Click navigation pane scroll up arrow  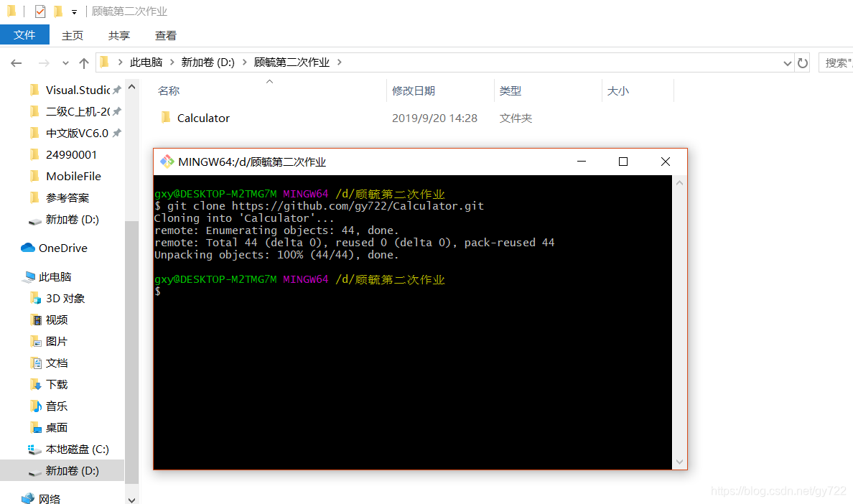click(131, 87)
